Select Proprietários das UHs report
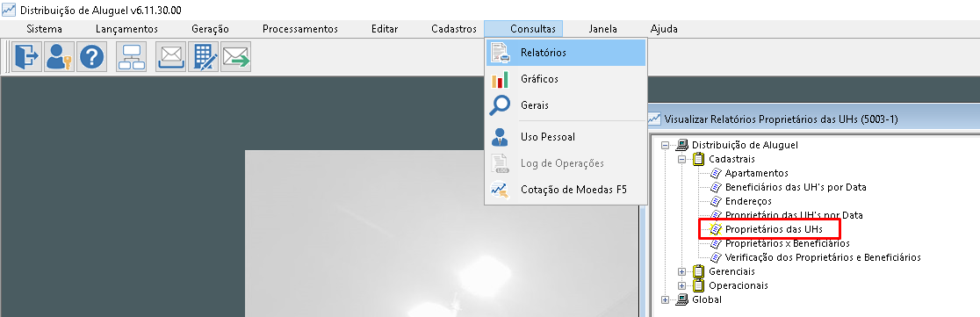980x317 pixels. pos(774,229)
